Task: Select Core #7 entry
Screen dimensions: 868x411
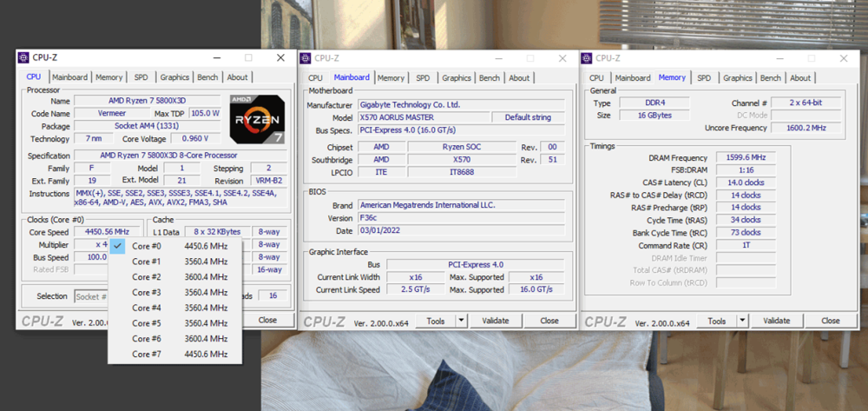Action: tap(175, 354)
